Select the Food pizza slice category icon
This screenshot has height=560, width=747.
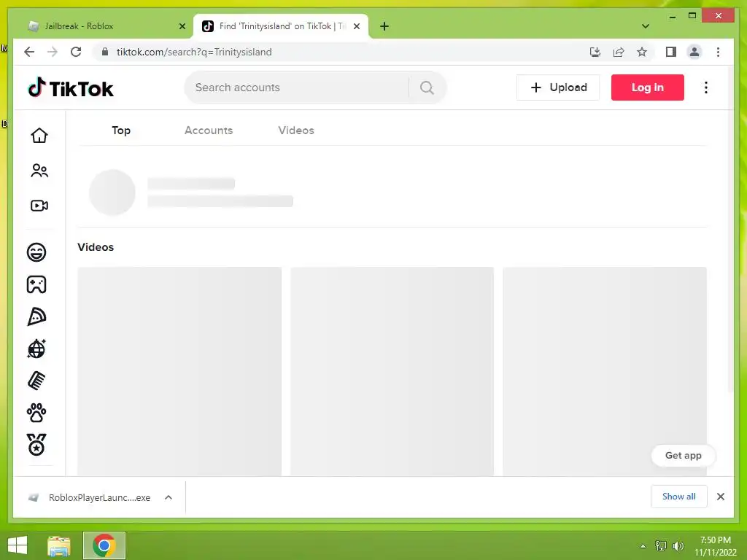(x=36, y=316)
